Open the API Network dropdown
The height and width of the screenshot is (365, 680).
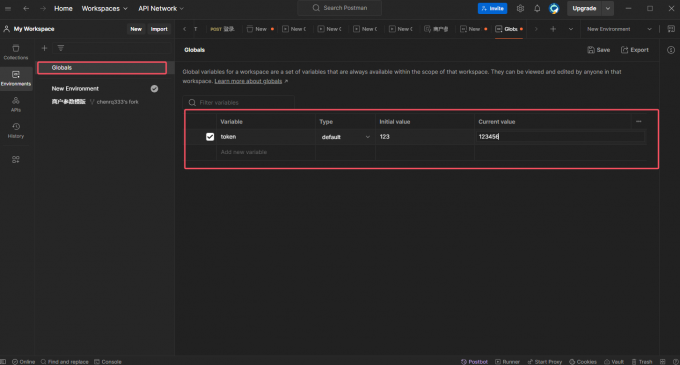pyautogui.click(x=161, y=9)
